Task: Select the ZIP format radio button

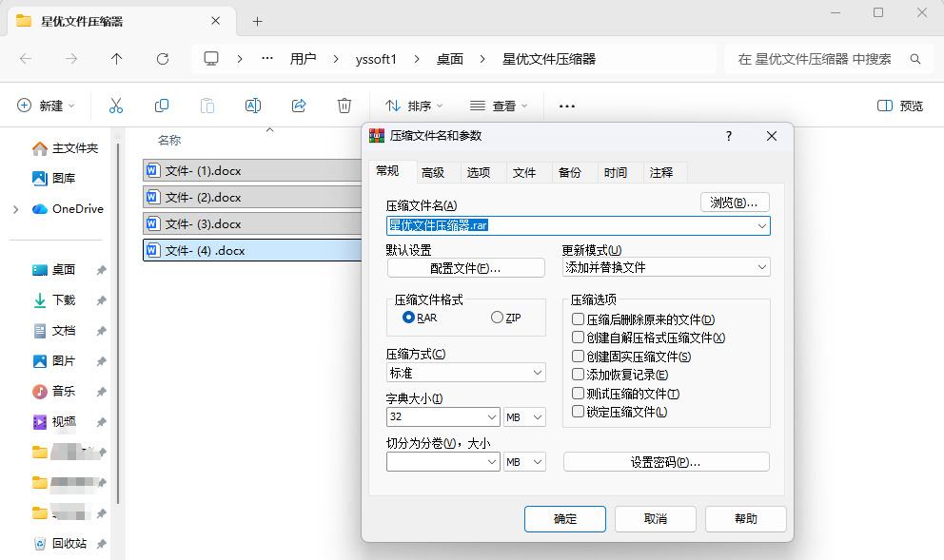Action: (x=497, y=317)
